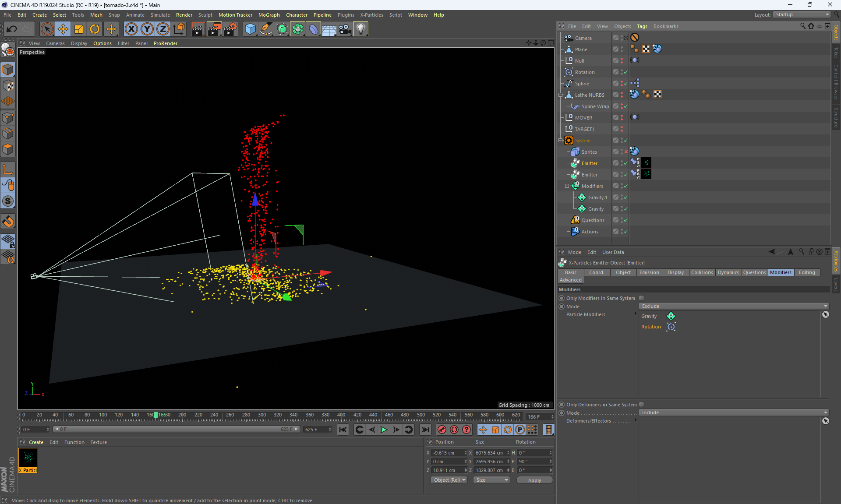The height and width of the screenshot is (504, 841).
Task: Toggle X-axis lock icon
Action: (131, 29)
